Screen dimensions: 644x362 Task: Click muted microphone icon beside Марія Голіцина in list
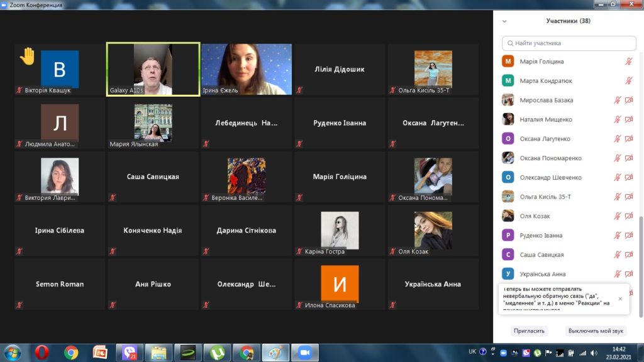coord(628,62)
